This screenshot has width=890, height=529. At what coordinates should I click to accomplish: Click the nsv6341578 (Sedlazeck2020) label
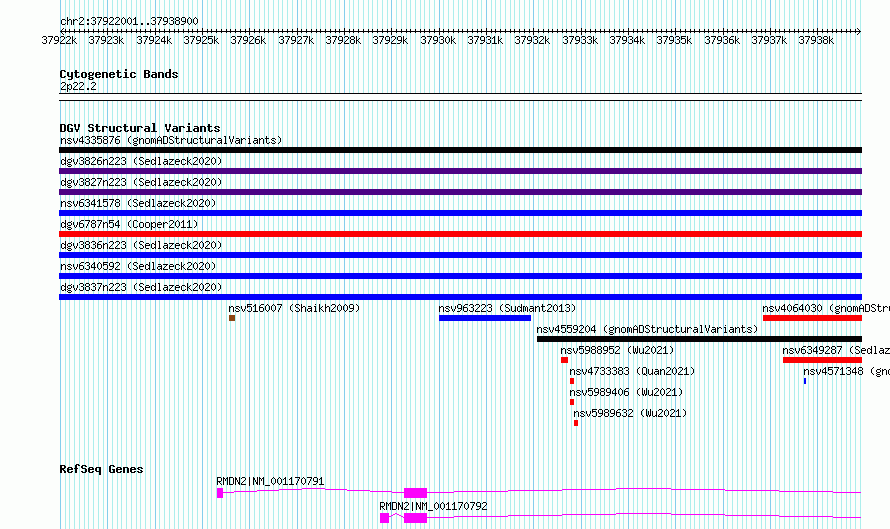pos(138,203)
